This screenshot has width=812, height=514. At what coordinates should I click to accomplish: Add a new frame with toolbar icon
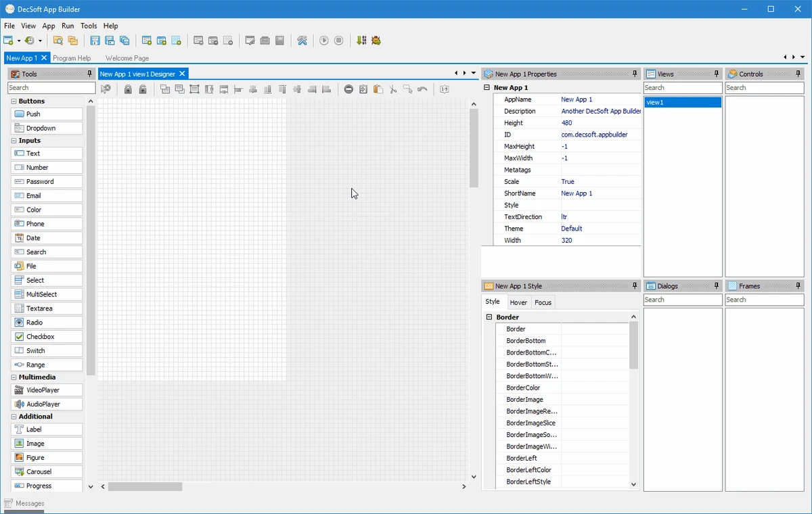(x=177, y=41)
